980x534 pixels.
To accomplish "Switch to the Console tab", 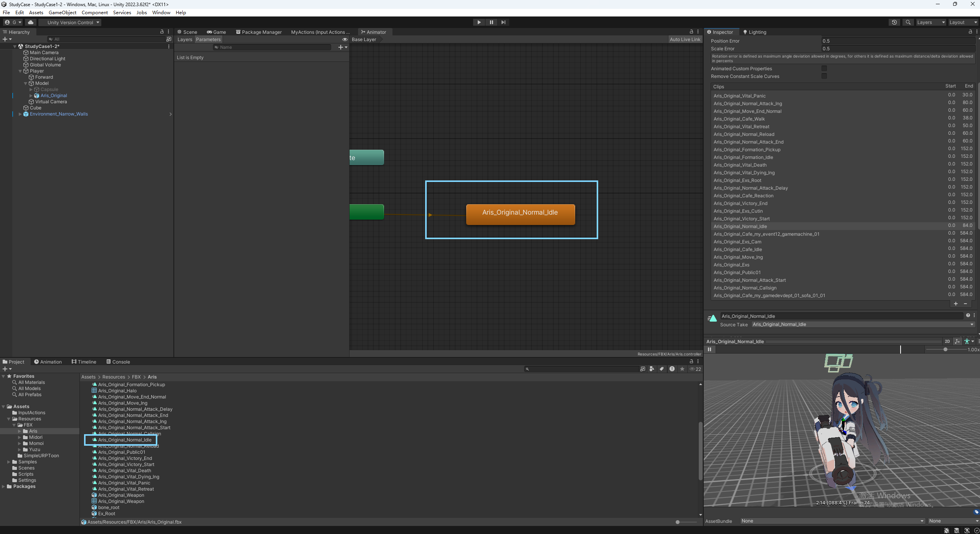I will pos(118,362).
